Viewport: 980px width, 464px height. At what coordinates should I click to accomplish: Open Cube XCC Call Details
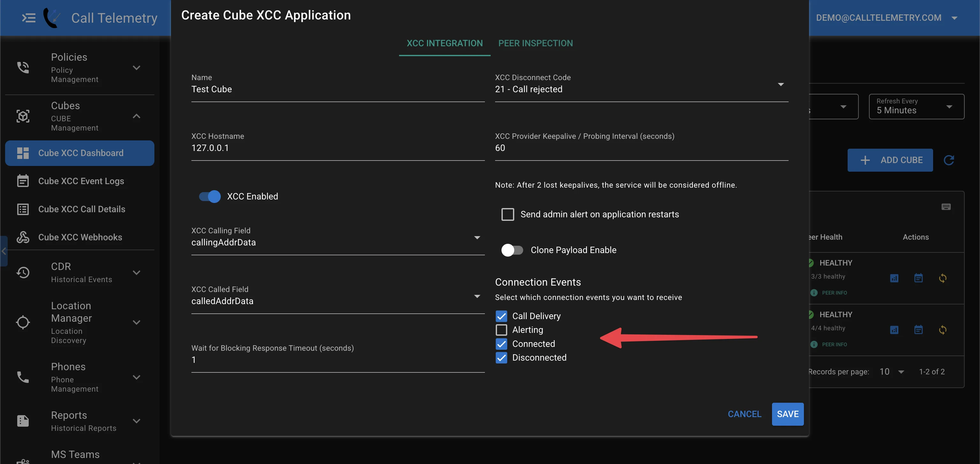79,209
